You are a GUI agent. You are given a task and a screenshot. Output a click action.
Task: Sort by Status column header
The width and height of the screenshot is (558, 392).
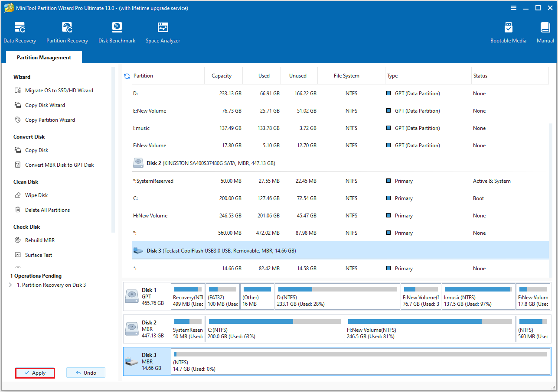480,76
